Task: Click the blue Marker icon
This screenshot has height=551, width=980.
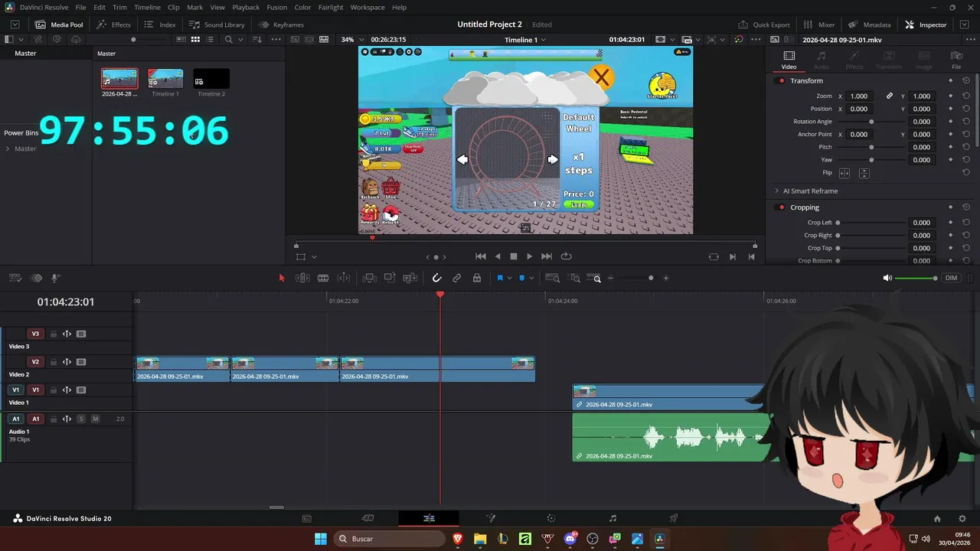Action: click(522, 278)
